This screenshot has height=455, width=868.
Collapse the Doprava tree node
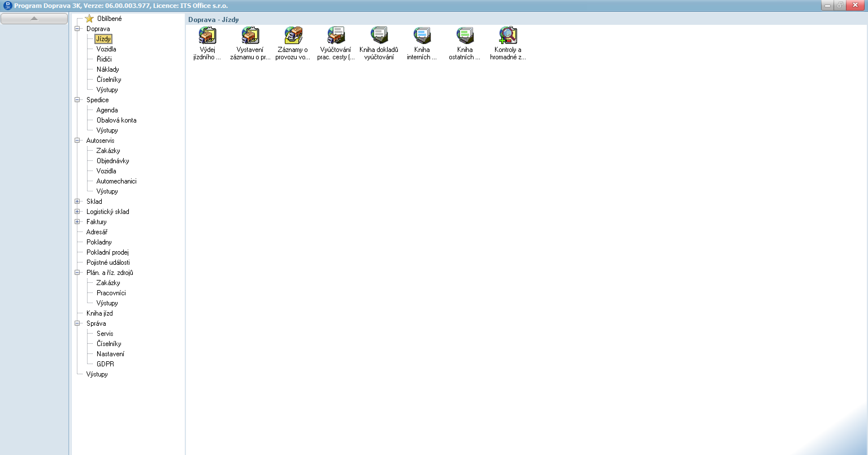click(x=77, y=29)
